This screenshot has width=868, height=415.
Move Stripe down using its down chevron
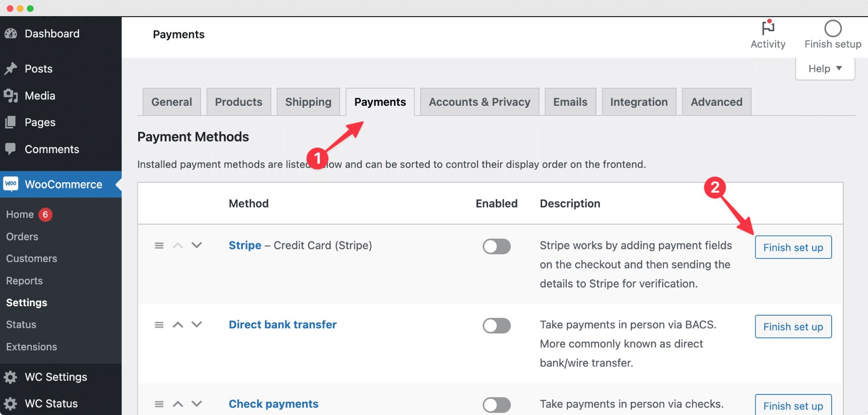tap(196, 245)
